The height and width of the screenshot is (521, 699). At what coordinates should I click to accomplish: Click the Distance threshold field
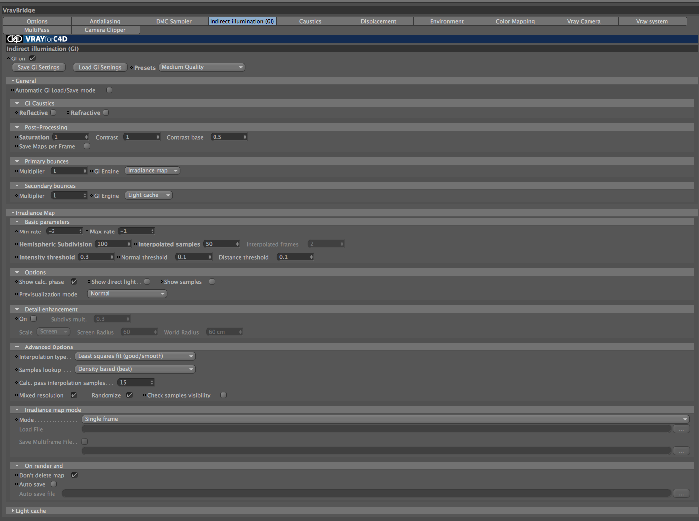pos(296,257)
